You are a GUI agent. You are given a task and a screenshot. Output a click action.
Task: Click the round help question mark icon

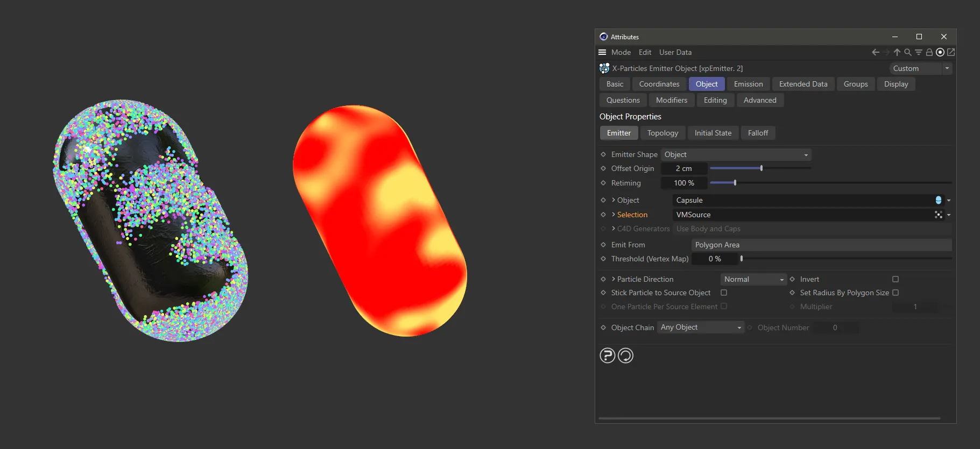(607, 355)
